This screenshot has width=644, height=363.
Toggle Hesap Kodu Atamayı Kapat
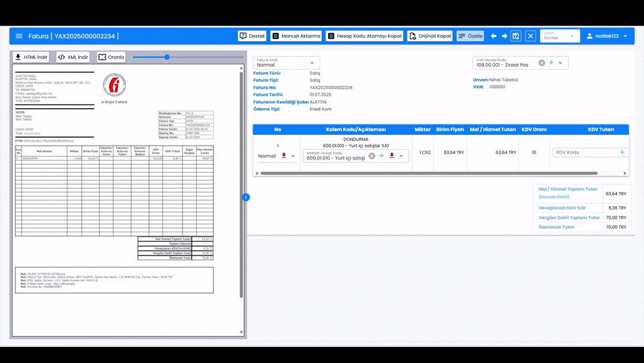point(364,36)
